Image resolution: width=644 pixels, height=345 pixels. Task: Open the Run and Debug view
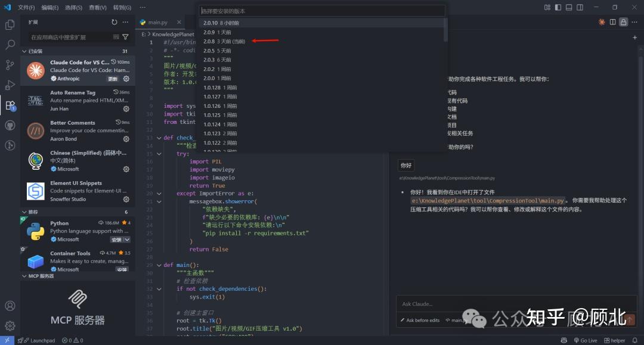[10, 85]
